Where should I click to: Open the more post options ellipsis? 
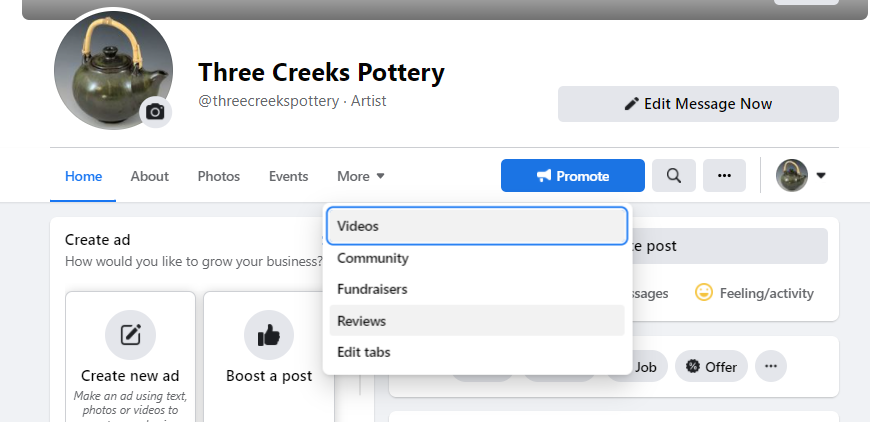(x=770, y=367)
